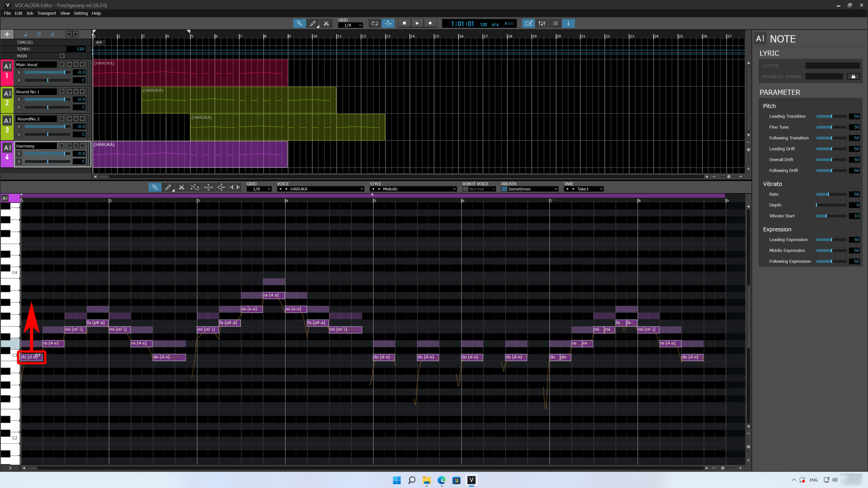The height and width of the screenshot is (488, 868).
Task: Open the GRID dropdown set to 1/4
Action: tap(350, 25)
